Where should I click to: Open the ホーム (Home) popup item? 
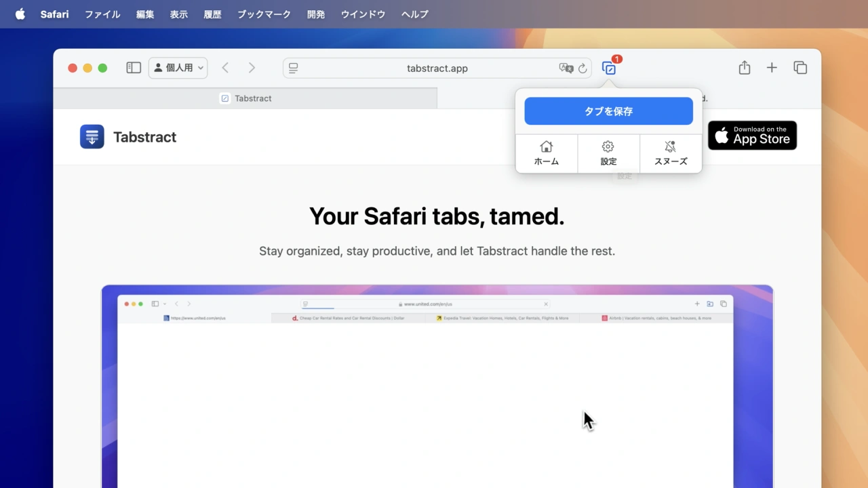click(x=547, y=153)
